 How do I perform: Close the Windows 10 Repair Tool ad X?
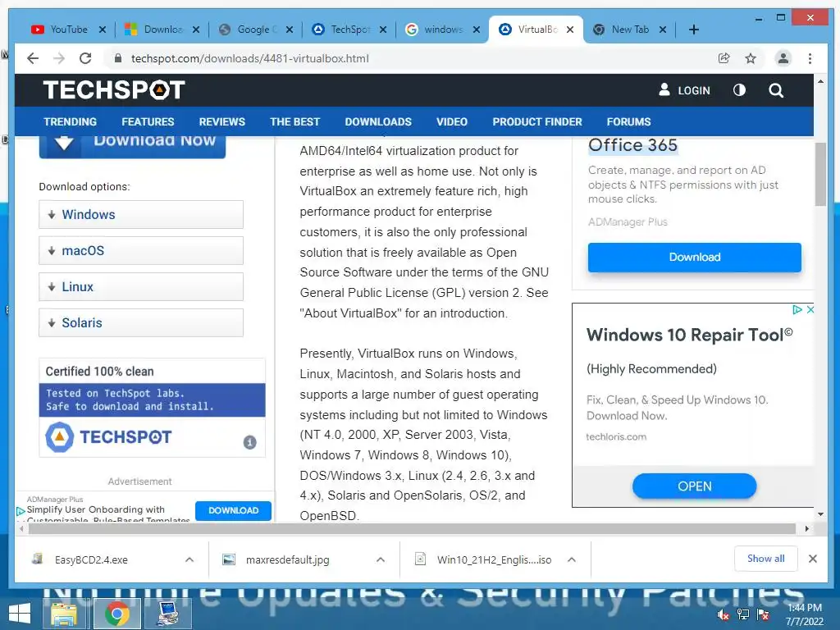810,309
